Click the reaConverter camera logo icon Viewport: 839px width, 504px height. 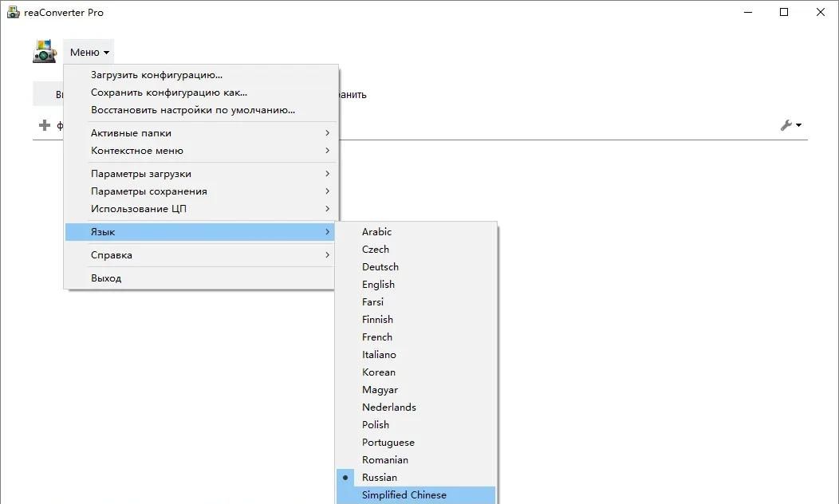pyautogui.click(x=45, y=51)
